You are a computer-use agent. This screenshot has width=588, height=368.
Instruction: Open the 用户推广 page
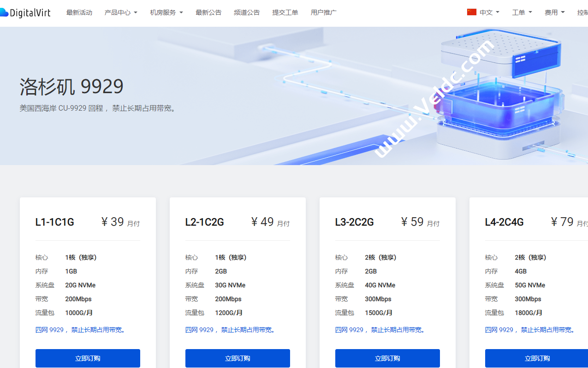click(x=323, y=12)
